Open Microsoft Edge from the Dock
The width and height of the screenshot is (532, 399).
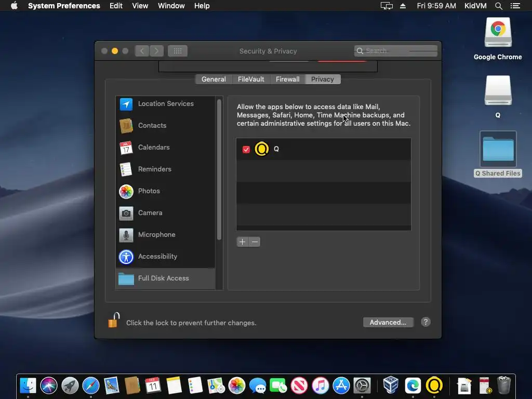[x=413, y=385]
